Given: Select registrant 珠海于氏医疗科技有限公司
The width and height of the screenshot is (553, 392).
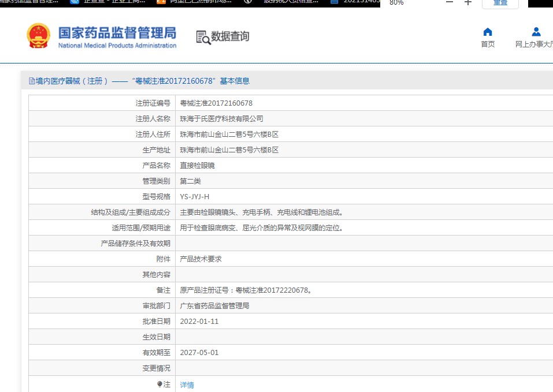Looking at the screenshot, I should click(221, 119).
